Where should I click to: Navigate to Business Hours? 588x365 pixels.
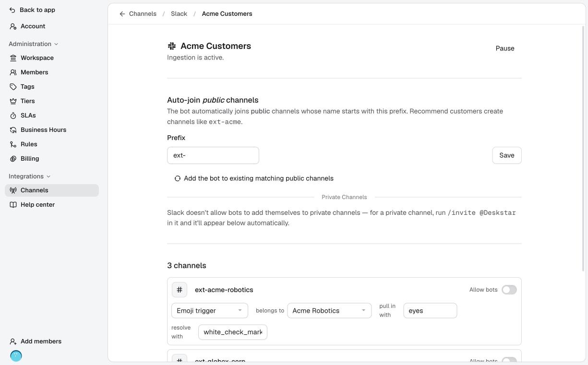pos(52,130)
